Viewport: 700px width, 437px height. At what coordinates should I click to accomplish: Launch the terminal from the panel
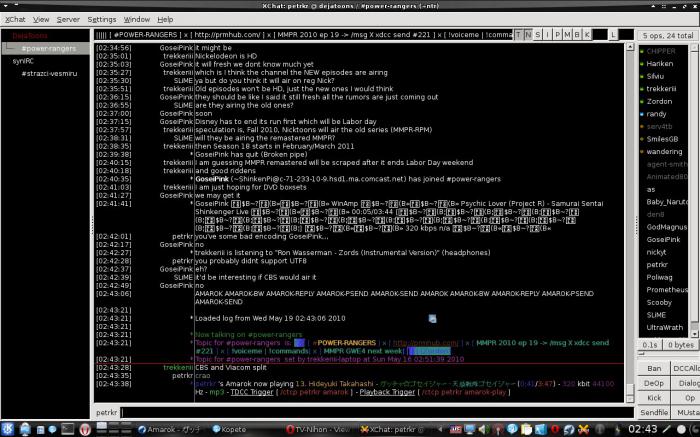point(68,429)
